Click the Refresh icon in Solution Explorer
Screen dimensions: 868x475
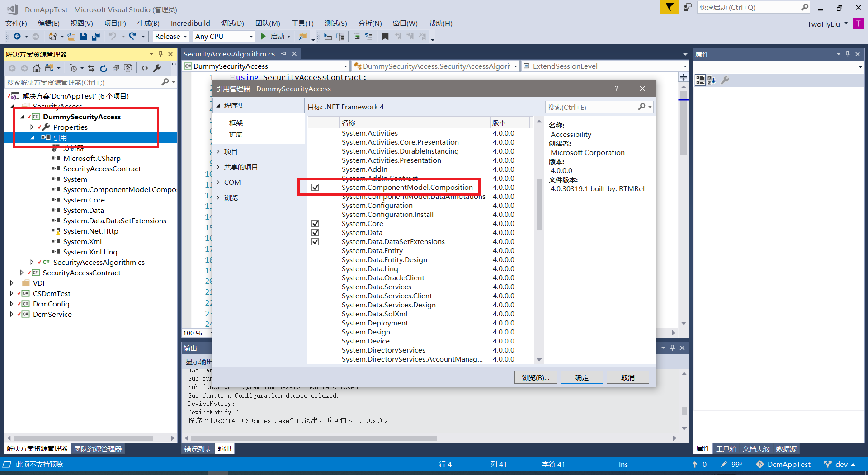pos(104,68)
